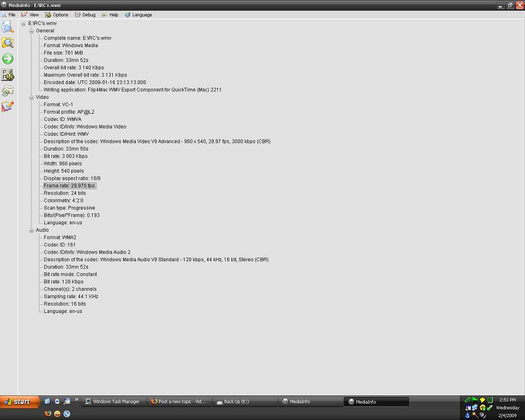This screenshot has height=420, width=525.
Task: Open the View menu
Action: click(x=30, y=15)
